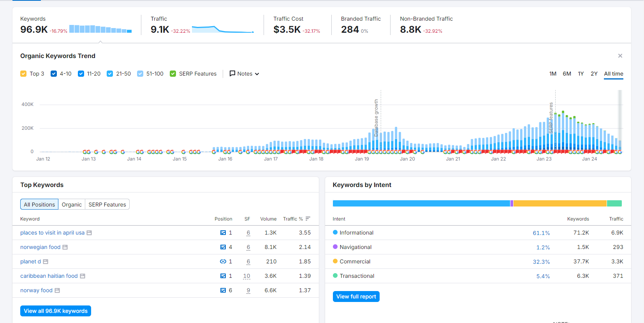Click link icon in 'planet d' position column
This screenshot has height=323, width=644.
223,261
